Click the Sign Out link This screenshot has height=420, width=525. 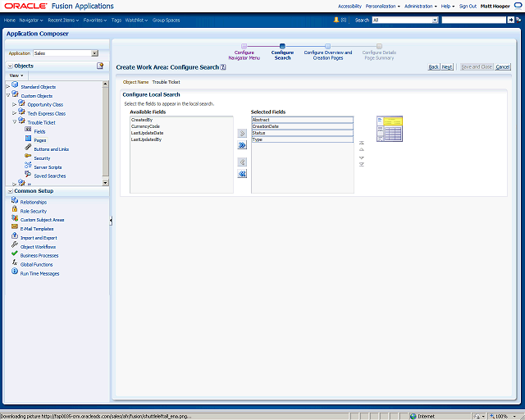(468, 6)
